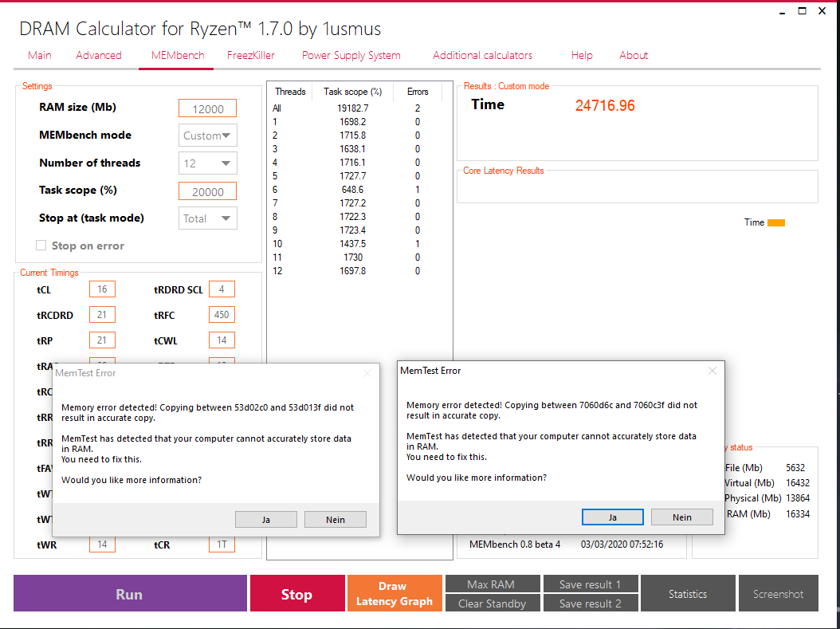Click Nein in the left MemTest Error dialog
This screenshot has width=840, height=629.
[x=336, y=519]
